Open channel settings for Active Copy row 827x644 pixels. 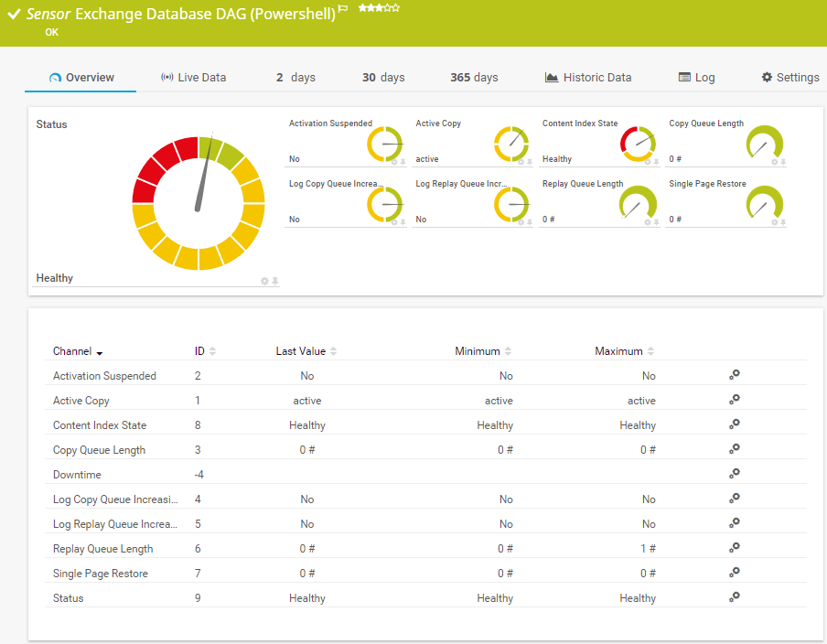734,400
